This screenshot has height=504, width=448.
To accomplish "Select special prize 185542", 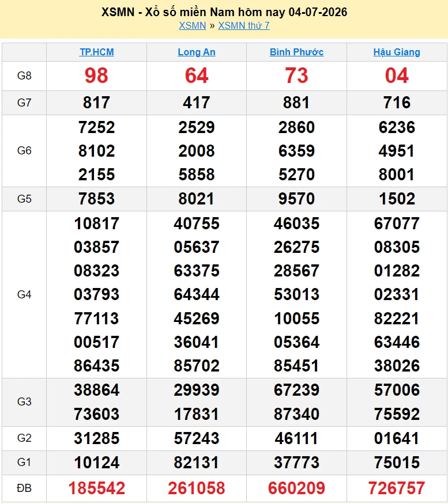I will (96, 488).
